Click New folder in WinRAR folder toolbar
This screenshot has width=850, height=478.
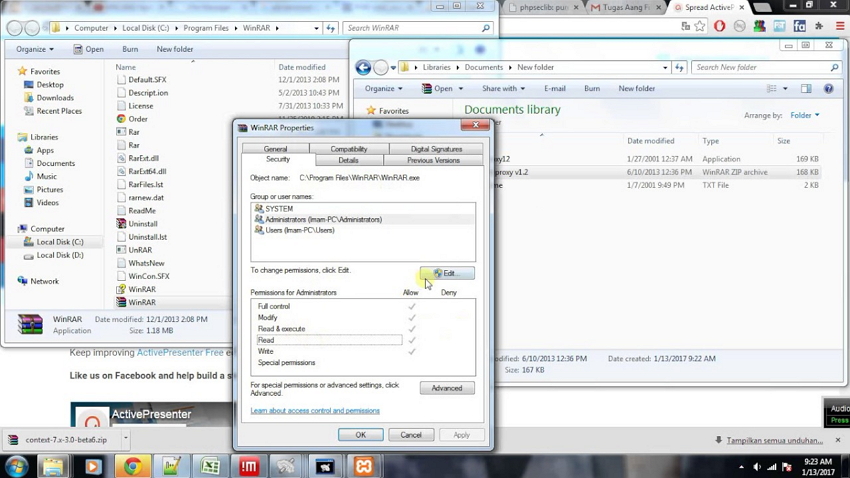175,49
